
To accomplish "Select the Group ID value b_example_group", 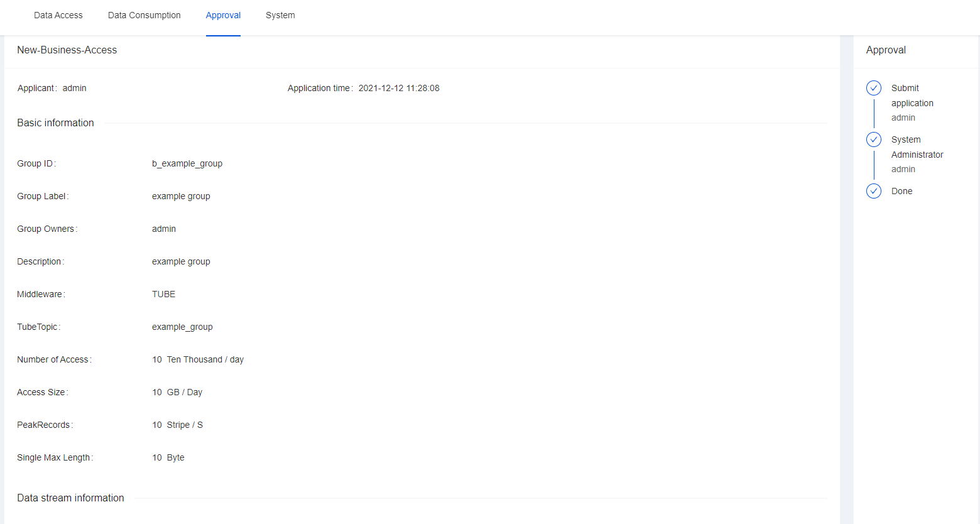I will coord(187,163).
